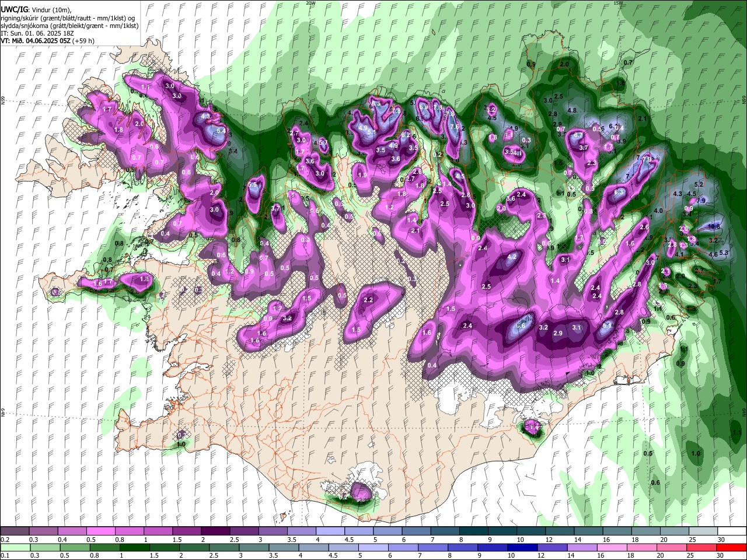Click the '0.2' label in the upper legend row

pos(5,540)
